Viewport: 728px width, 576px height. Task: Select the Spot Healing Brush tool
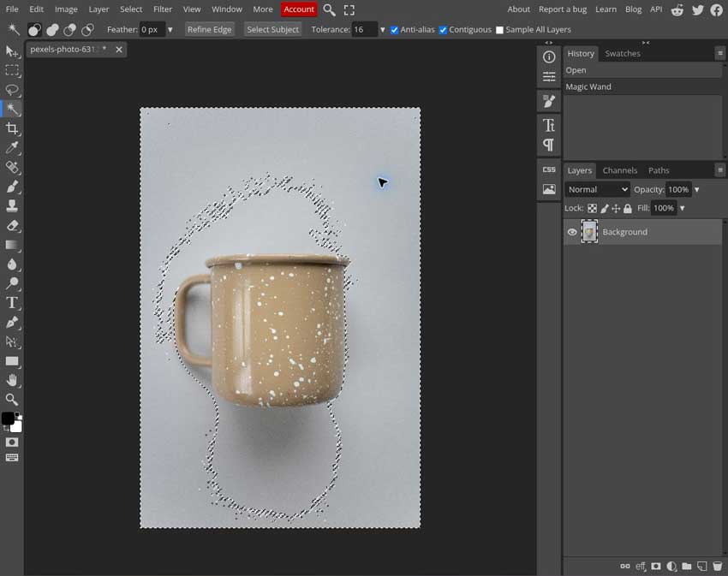click(x=12, y=167)
